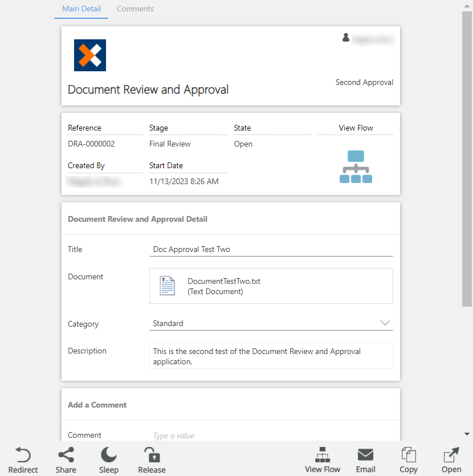The width and height of the screenshot is (473, 476).
Task: Click the Comment text entry field
Action: [239, 435]
